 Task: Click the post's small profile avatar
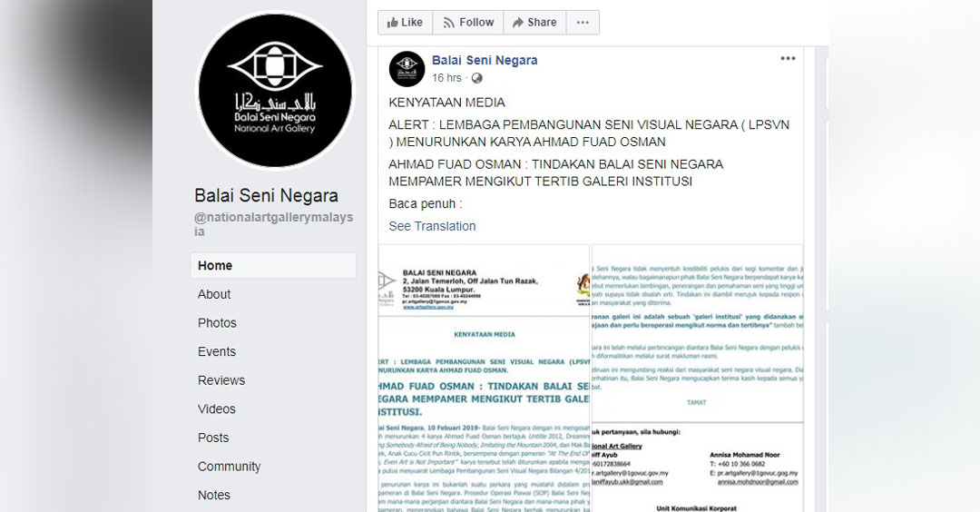click(407, 69)
